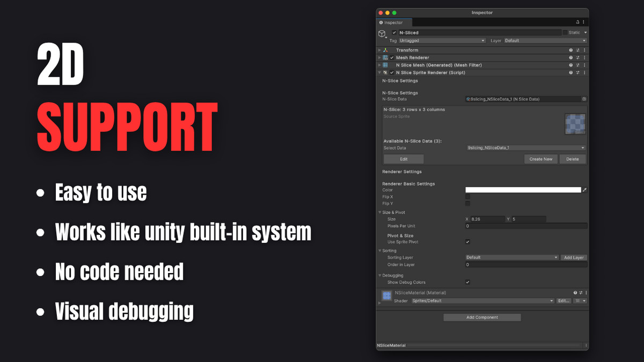Image resolution: width=644 pixels, height=362 pixels.
Task: Open presets for N Slice Mesh filter
Action: (578, 65)
